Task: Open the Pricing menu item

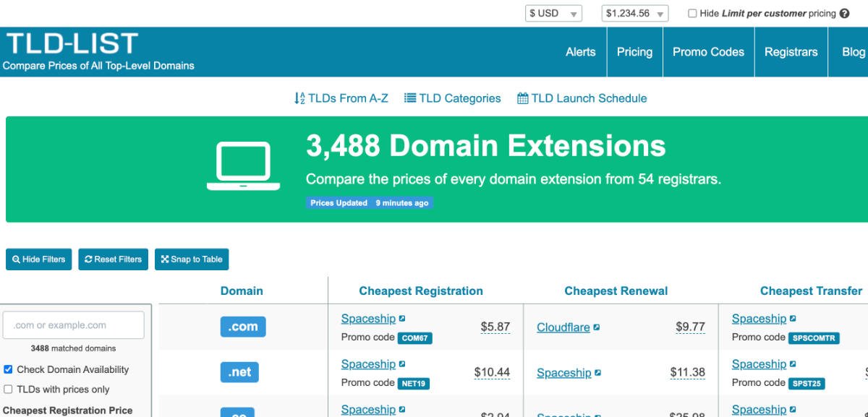Action: click(x=634, y=52)
